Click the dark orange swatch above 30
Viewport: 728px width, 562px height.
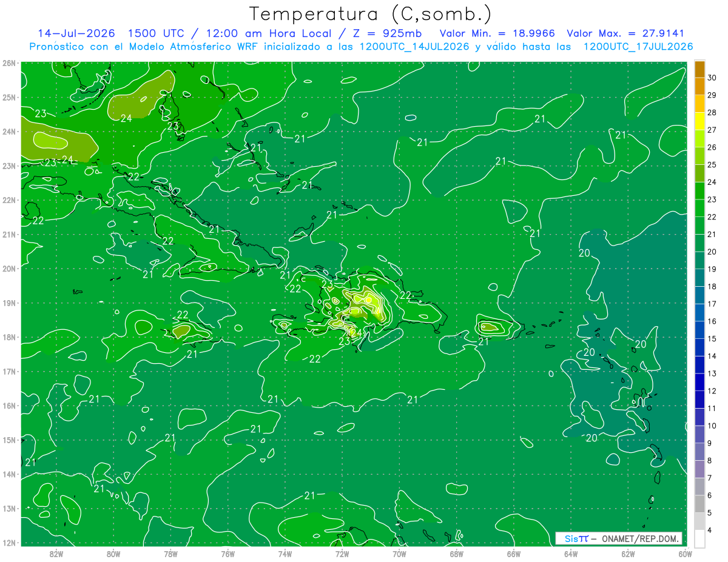699,69
